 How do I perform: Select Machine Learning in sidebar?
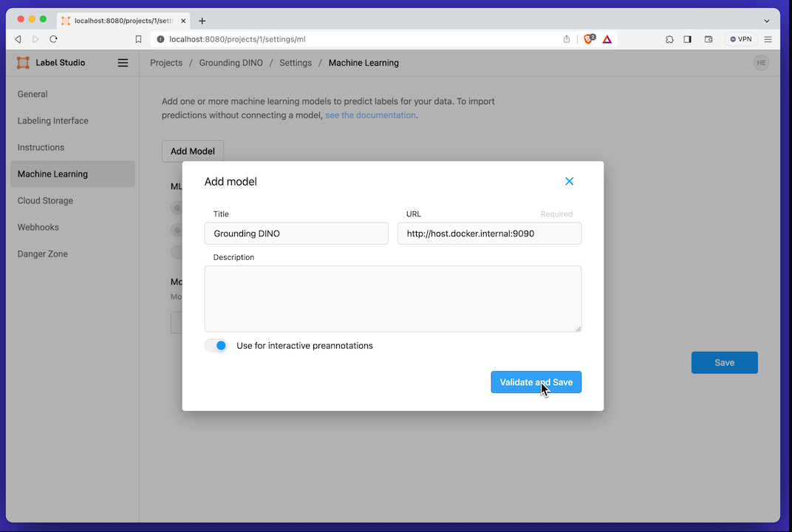tap(72, 174)
